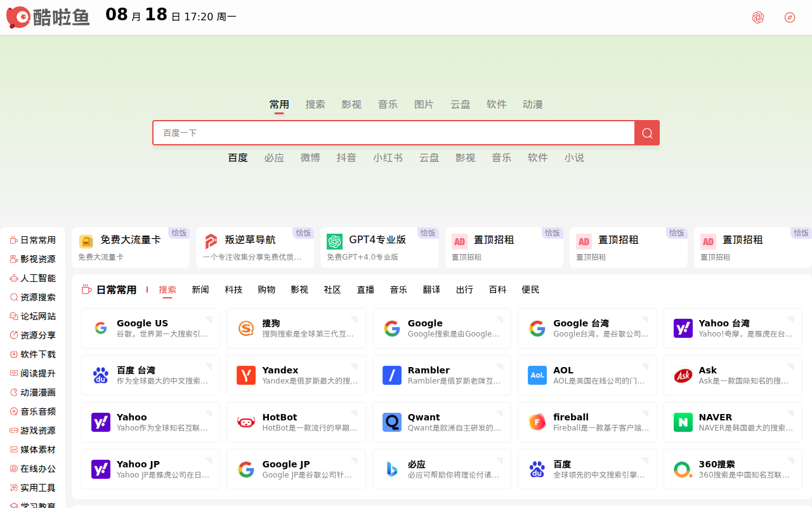Open HotBot robot icon
The image size is (812, 508).
[246, 422]
